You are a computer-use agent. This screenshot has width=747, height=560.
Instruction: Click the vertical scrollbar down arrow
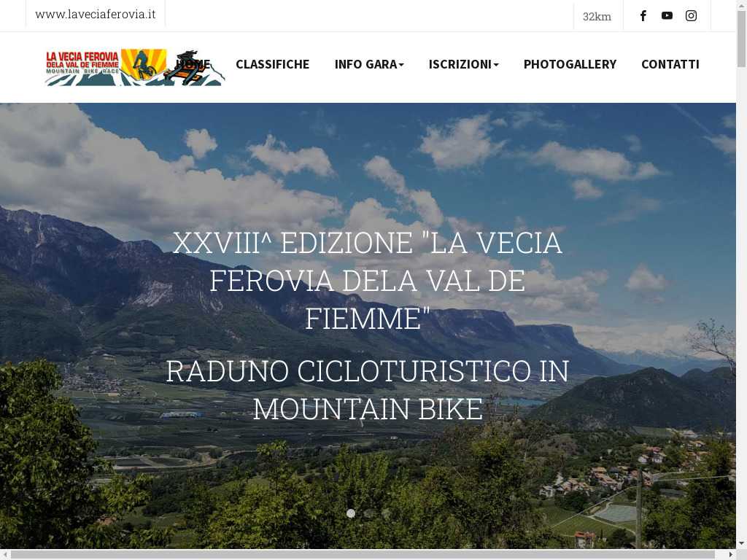point(742,542)
